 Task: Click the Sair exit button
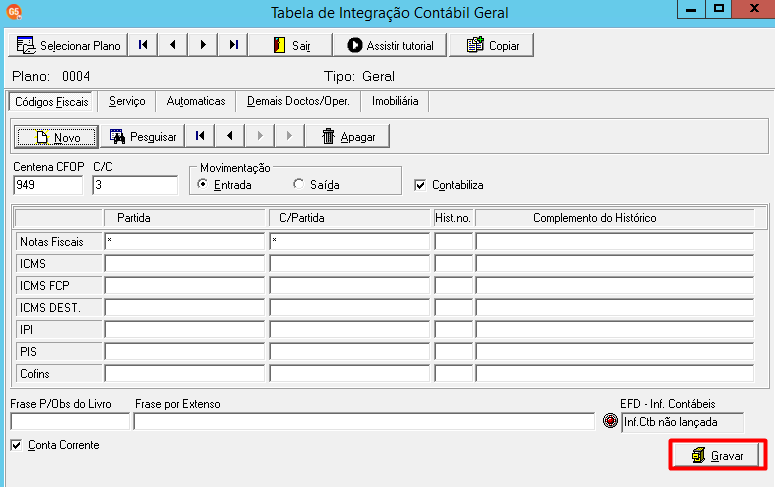coord(290,45)
